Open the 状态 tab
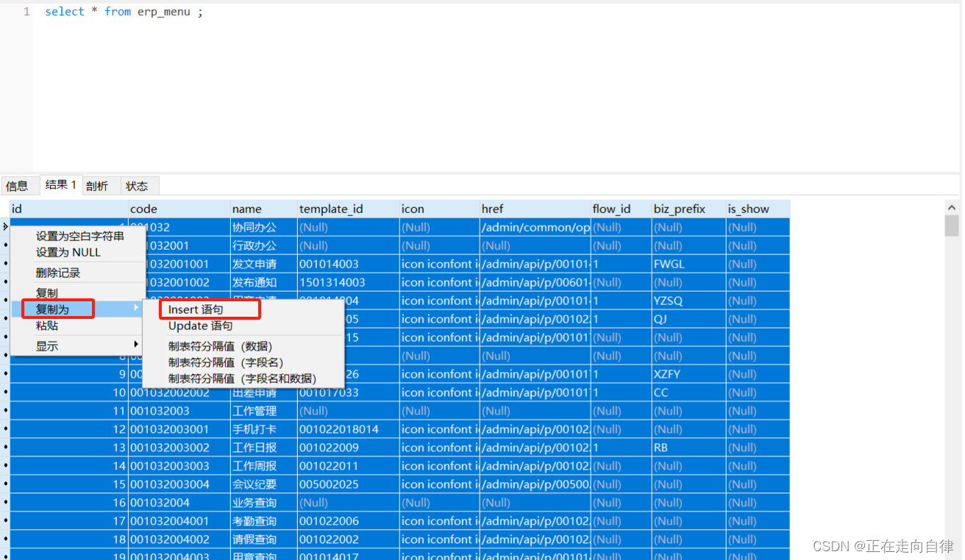The height and width of the screenshot is (560, 965). pyautogui.click(x=137, y=186)
